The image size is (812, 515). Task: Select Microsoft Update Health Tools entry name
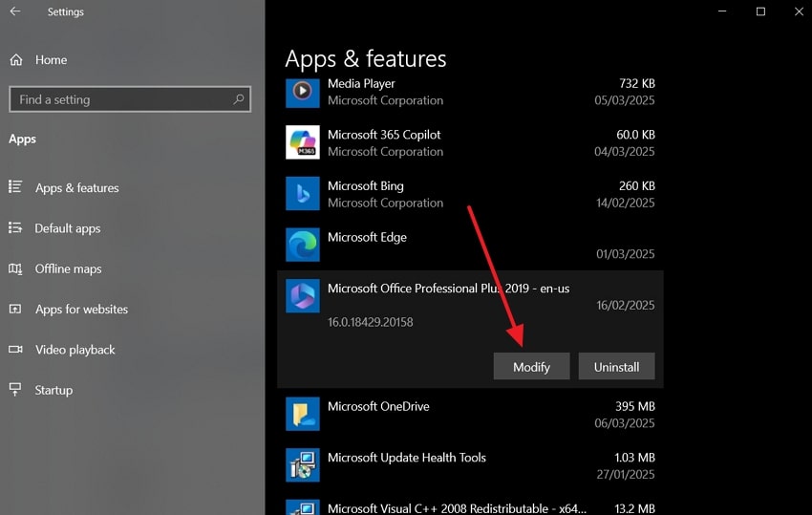click(x=407, y=458)
